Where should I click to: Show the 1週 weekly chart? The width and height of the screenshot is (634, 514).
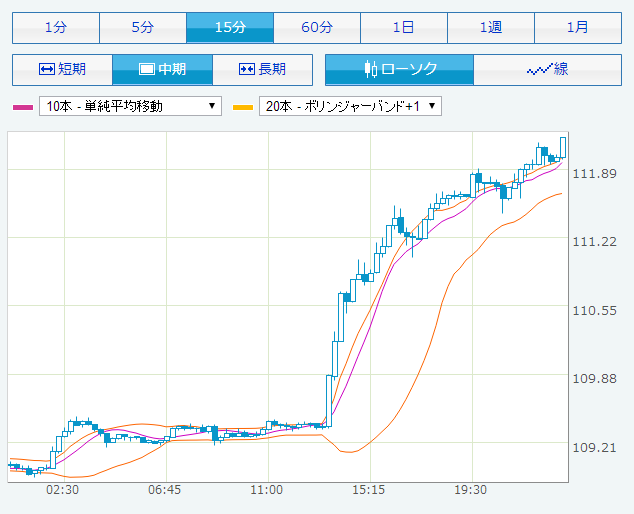click(x=491, y=27)
